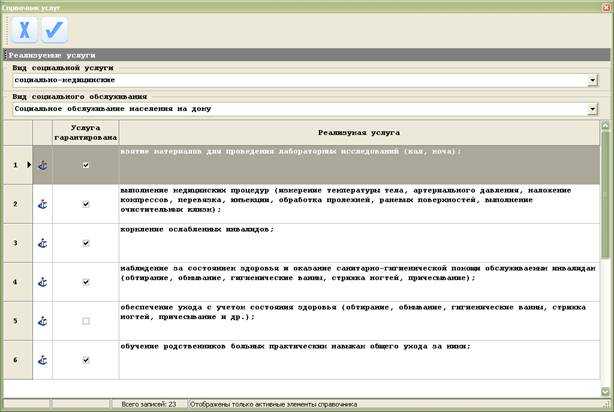The width and height of the screenshot is (614, 412).
Task: Click the Всего записей: 23 status entry
Action: tap(149, 404)
